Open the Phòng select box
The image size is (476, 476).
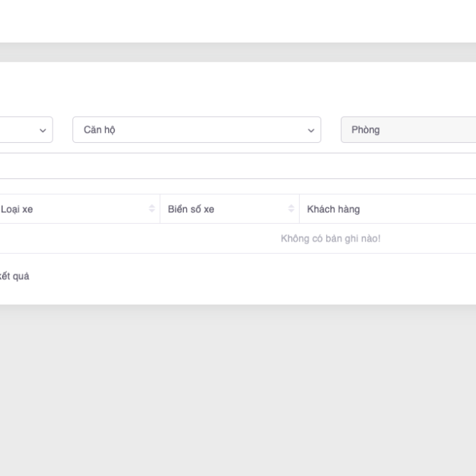pos(409,130)
